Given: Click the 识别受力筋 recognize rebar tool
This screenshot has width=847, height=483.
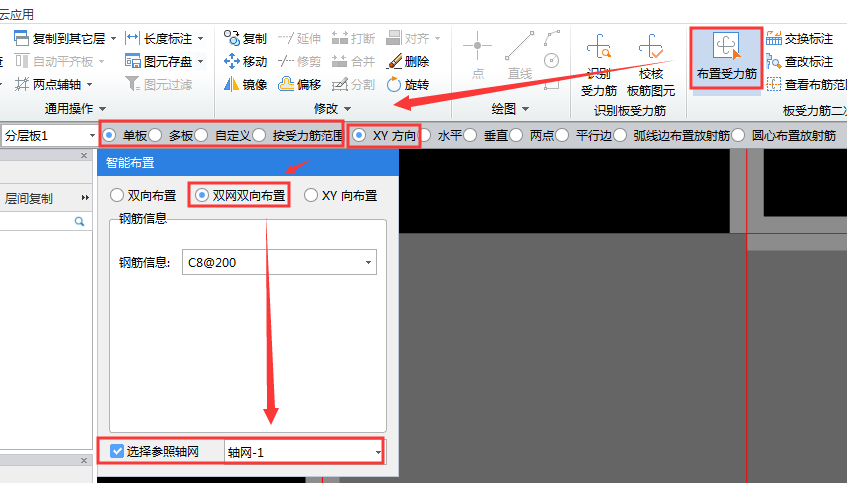Looking at the screenshot, I should coord(599,65).
